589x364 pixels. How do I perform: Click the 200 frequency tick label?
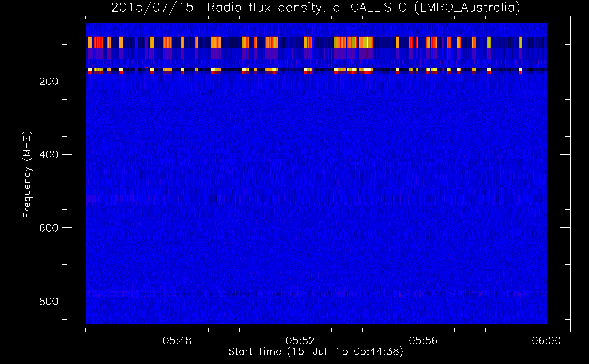pos(49,81)
